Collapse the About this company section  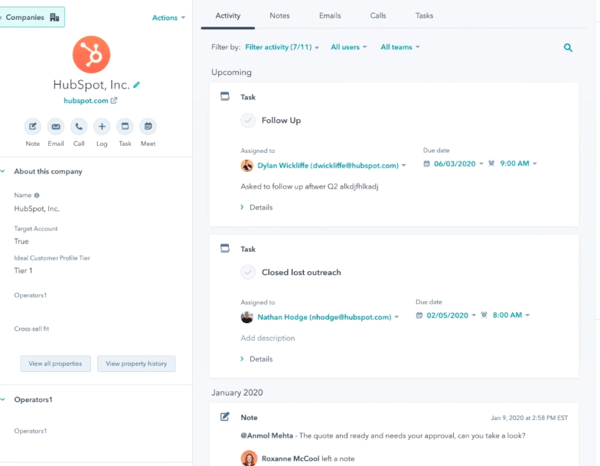coord(4,171)
